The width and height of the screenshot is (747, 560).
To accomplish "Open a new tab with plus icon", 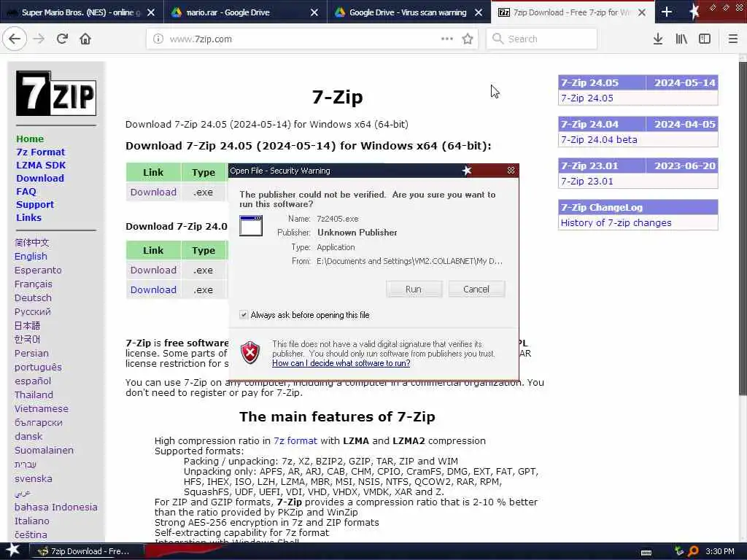I will click(x=667, y=12).
